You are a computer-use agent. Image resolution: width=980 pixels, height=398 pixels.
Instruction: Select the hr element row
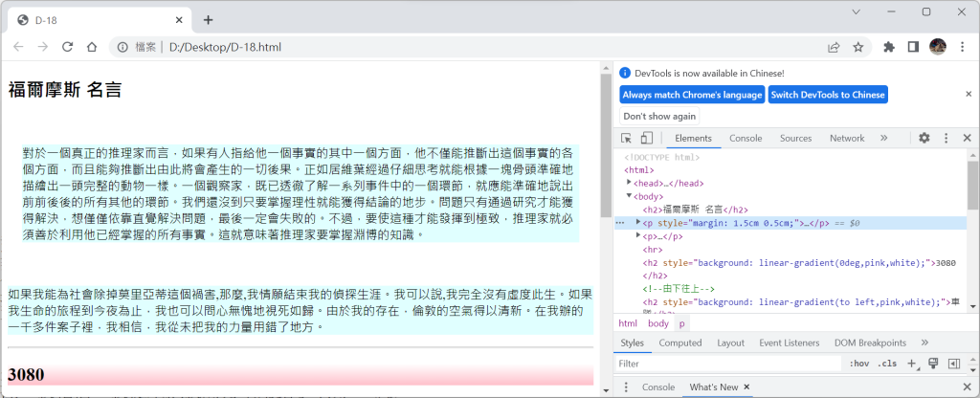790,249
